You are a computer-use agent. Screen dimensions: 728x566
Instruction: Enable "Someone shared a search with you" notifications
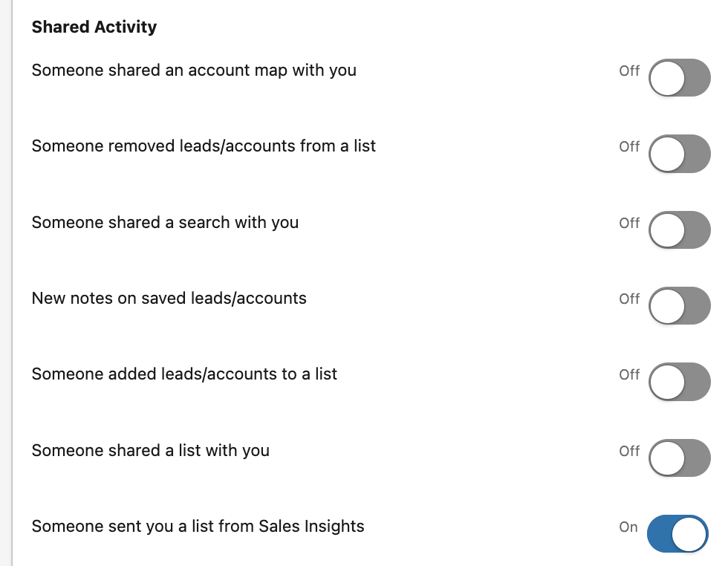pos(678,230)
